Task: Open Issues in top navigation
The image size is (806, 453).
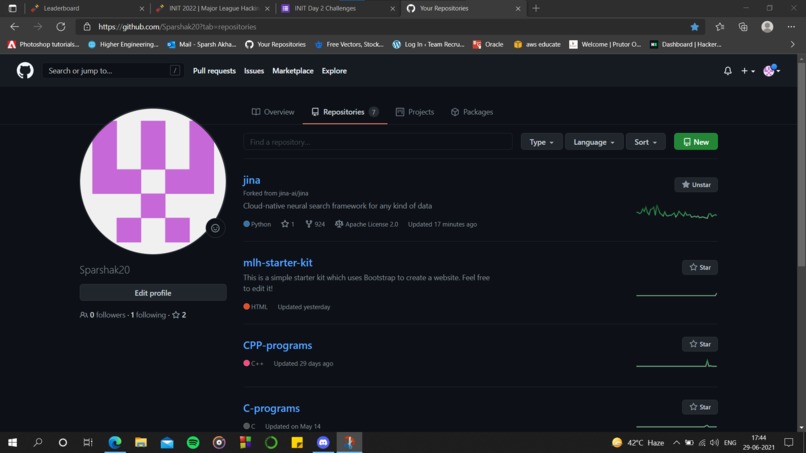Action: pyautogui.click(x=253, y=71)
